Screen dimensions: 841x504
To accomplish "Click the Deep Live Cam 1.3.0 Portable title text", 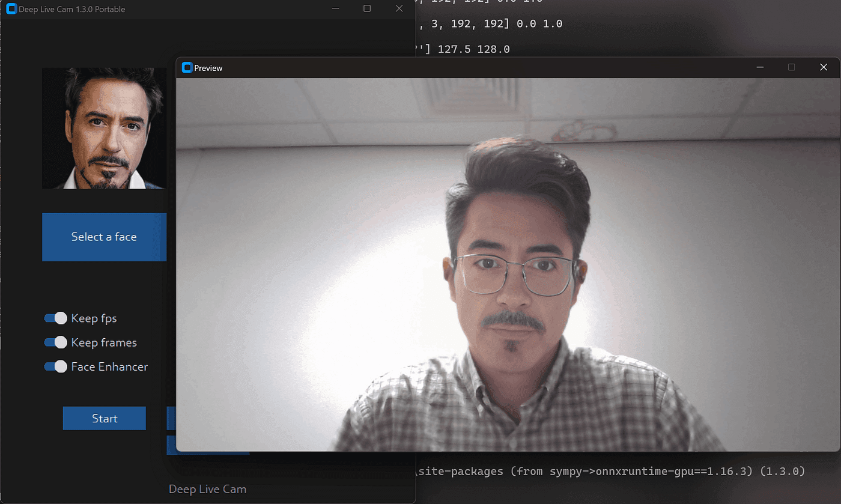I will click(x=72, y=8).
